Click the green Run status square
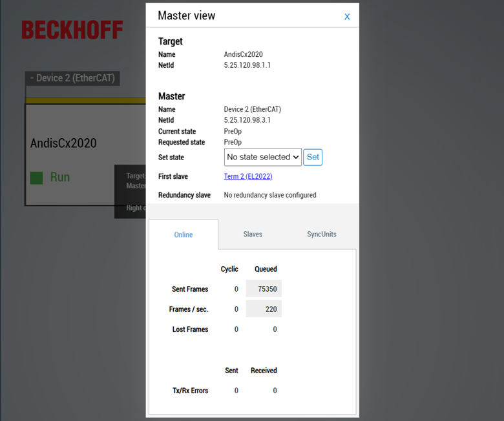The image size is (504, 421). coord(36,178)
